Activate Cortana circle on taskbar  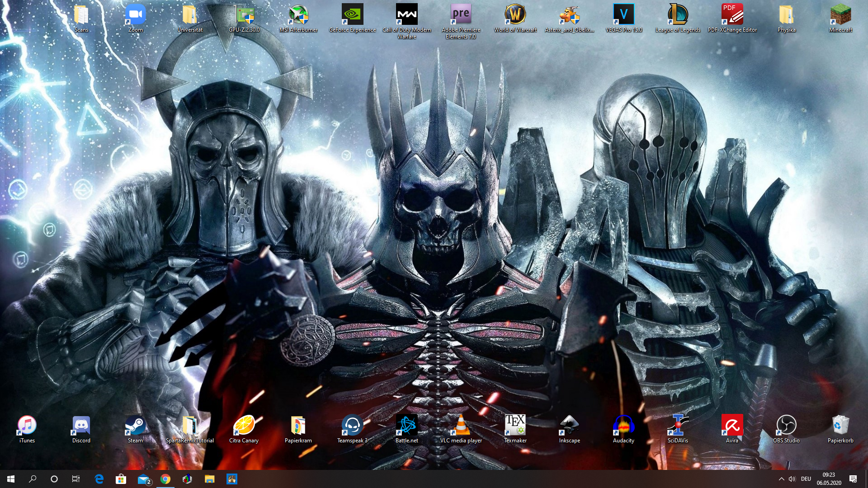click(54, 479)
